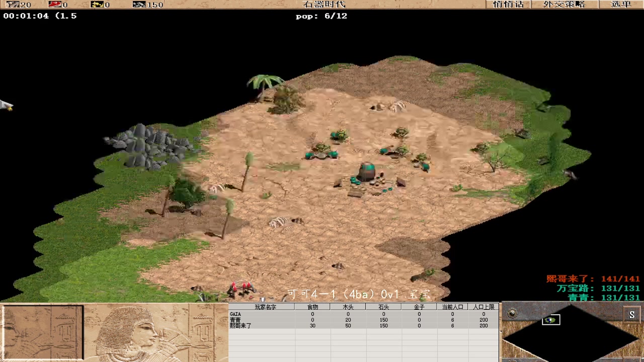Click the food resource icon showing 0

point(55,5)
